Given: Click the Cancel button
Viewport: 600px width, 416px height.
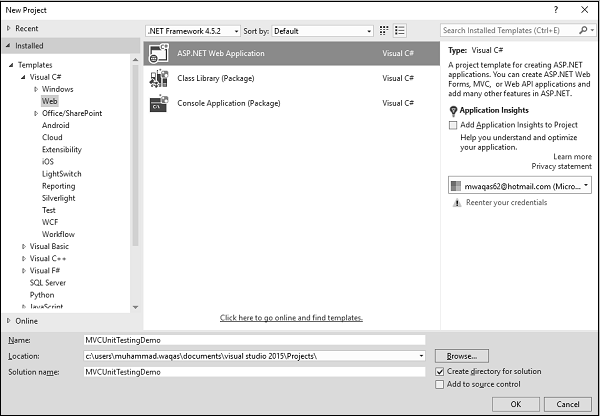Looking at the screenshot, I should click(x=568, y=404).
